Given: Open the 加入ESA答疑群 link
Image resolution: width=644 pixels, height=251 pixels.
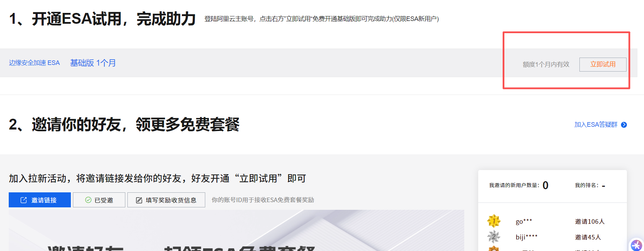Looking at the screenshot, I should (x=596, y=125).
